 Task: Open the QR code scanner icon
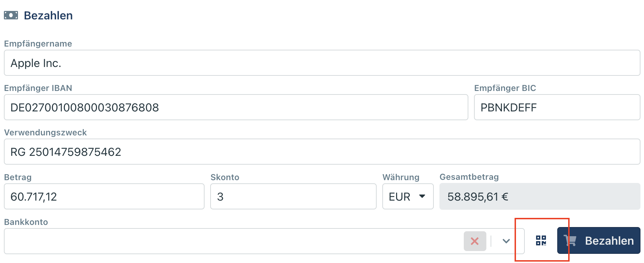pos(541,241)
